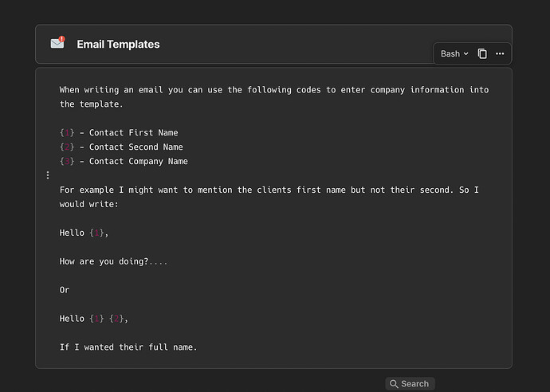Viewport: 550px width, 392px height.
Task: Click the "Hello {1}," line
Action: [84, 233]
